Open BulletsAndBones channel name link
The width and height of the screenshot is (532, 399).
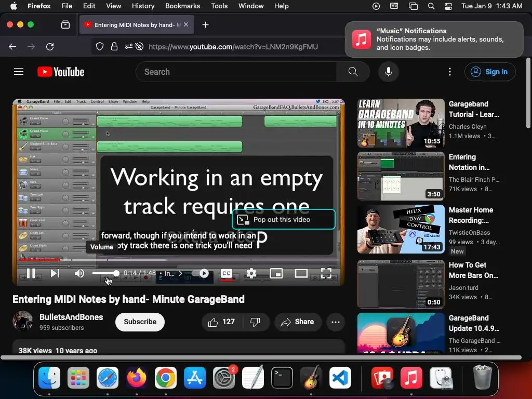[71, 317]
